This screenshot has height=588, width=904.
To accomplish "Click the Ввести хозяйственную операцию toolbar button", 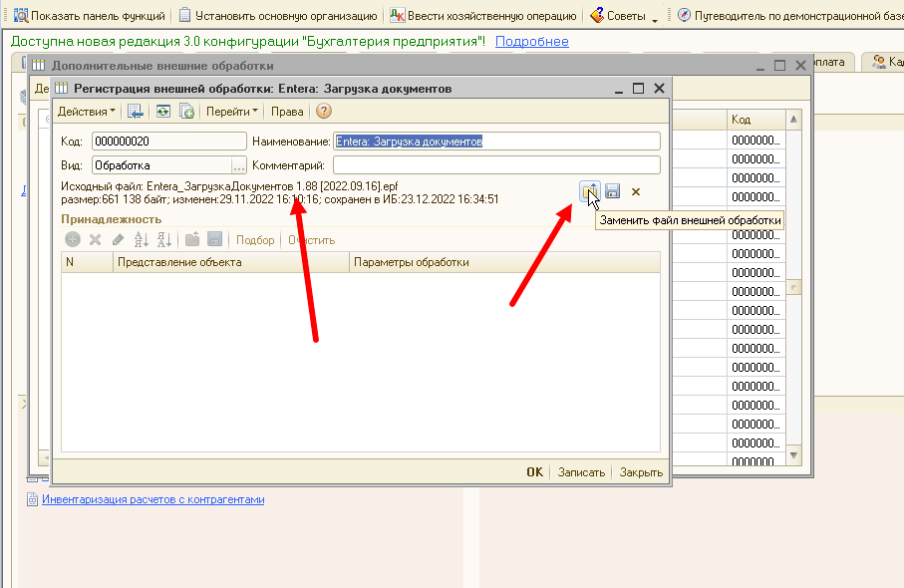I will point(483,16).
